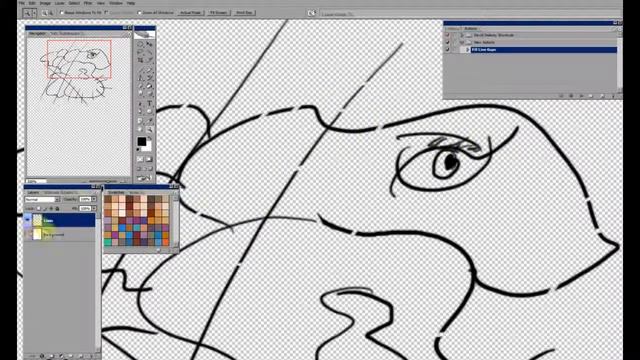This screenshot has width=640, height=360.
Task: Select the Type tool
Action: click(149, 103)
